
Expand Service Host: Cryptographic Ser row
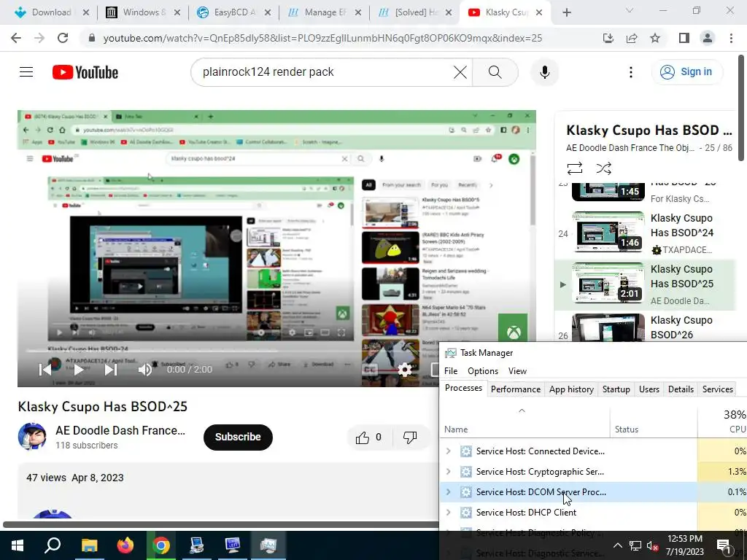[449, 472]
